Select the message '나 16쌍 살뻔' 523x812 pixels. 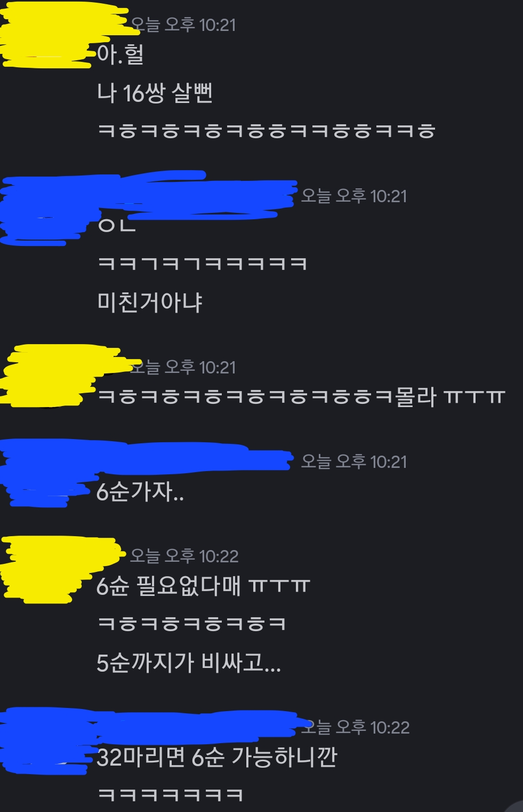(155, 93)
